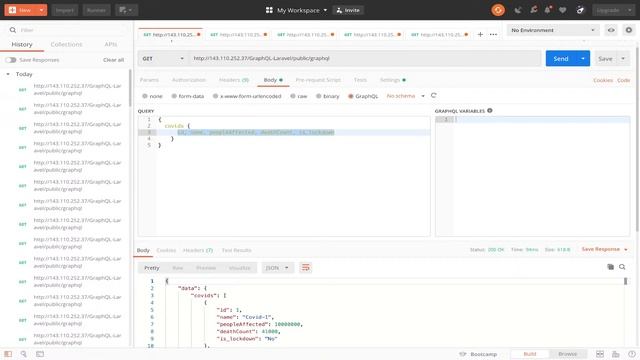Screen dimensions: 640x360
Task: Open the Pre-request Script tab
Action: [x=318, y=80]
